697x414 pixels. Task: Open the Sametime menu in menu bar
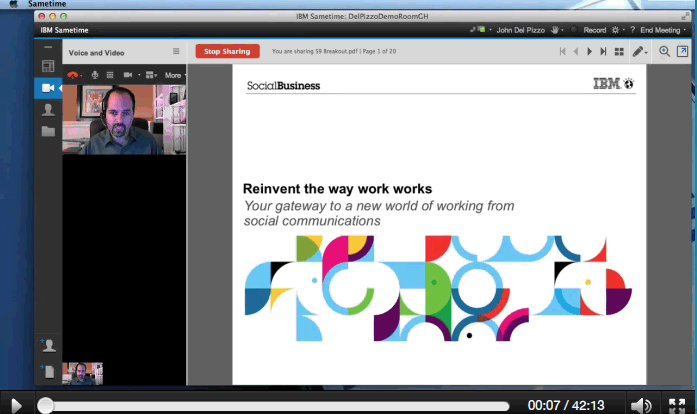(47, 4)
